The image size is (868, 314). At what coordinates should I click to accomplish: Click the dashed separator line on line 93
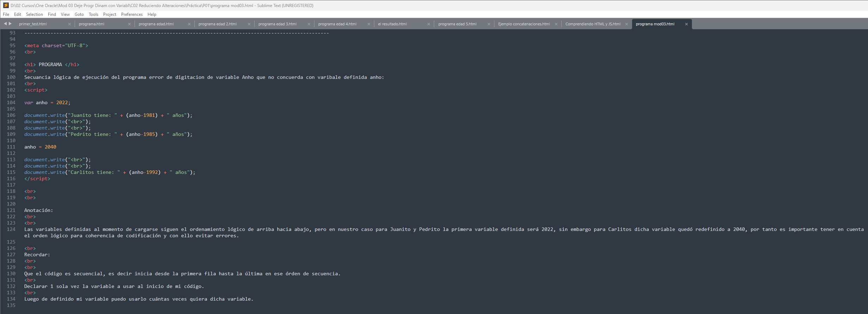coord(176,33)
